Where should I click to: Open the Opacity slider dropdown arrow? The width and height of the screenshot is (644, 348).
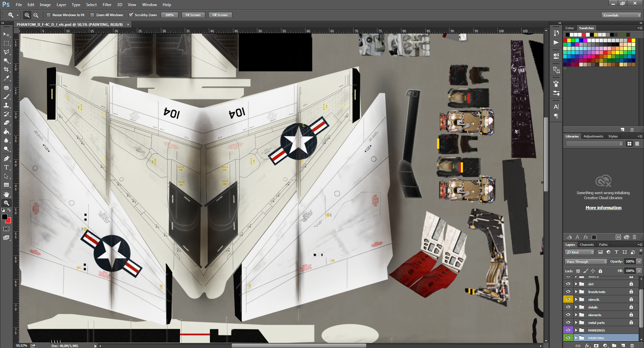pyautogui.click(x=639, y=262)
